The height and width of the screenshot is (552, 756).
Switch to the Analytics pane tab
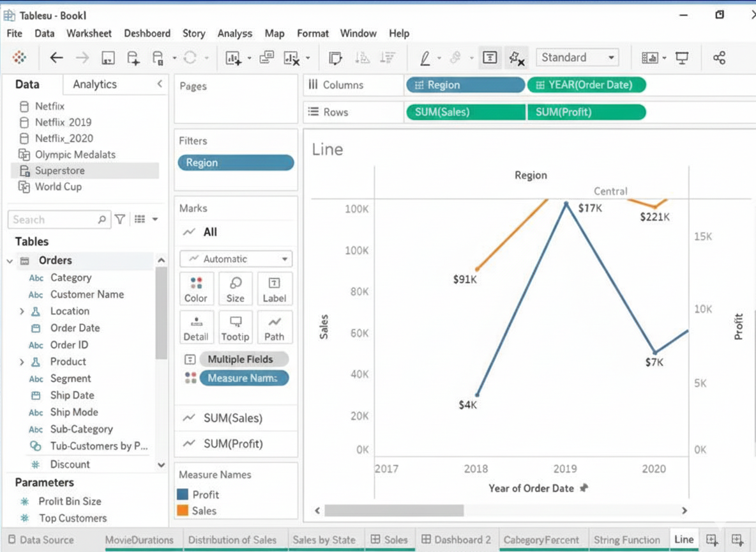pyautogui.click(x=94, y=84)
